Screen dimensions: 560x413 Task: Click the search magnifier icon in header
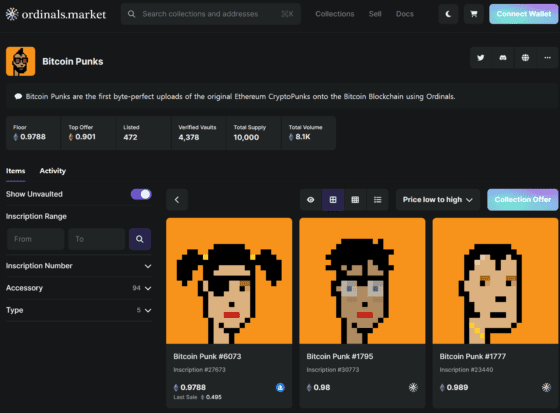point(131,14)
